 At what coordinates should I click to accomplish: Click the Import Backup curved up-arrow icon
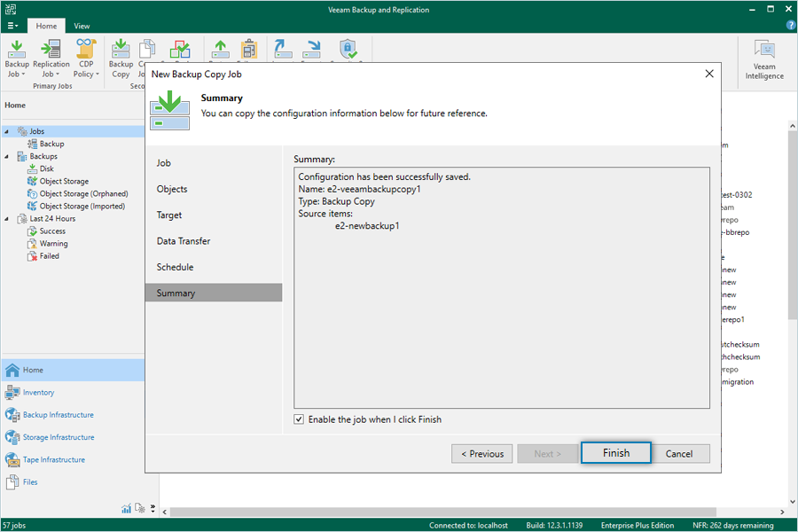click(283, 49)
